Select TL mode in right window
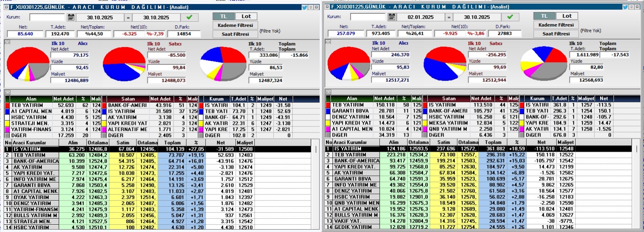The width and height of the screenshot is (644, 232). (x=544, y=16)
